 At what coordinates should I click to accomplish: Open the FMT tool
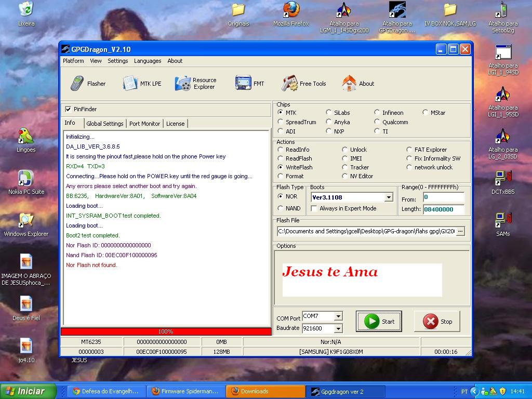[250, 84]
